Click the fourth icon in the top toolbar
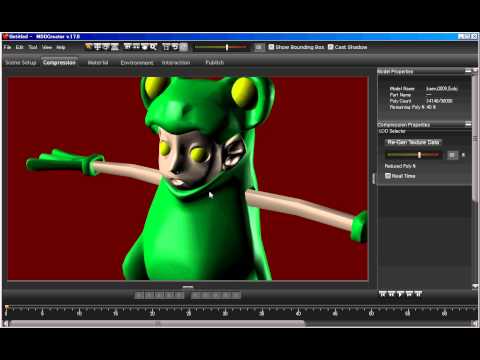This screenshot has height=360, width=480. (115, 47)
